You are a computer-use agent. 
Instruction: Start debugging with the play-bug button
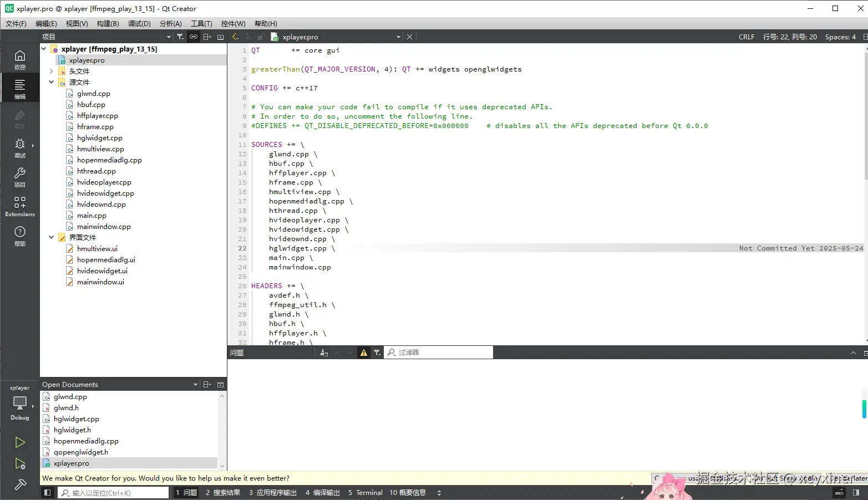(x=20, y=464)
